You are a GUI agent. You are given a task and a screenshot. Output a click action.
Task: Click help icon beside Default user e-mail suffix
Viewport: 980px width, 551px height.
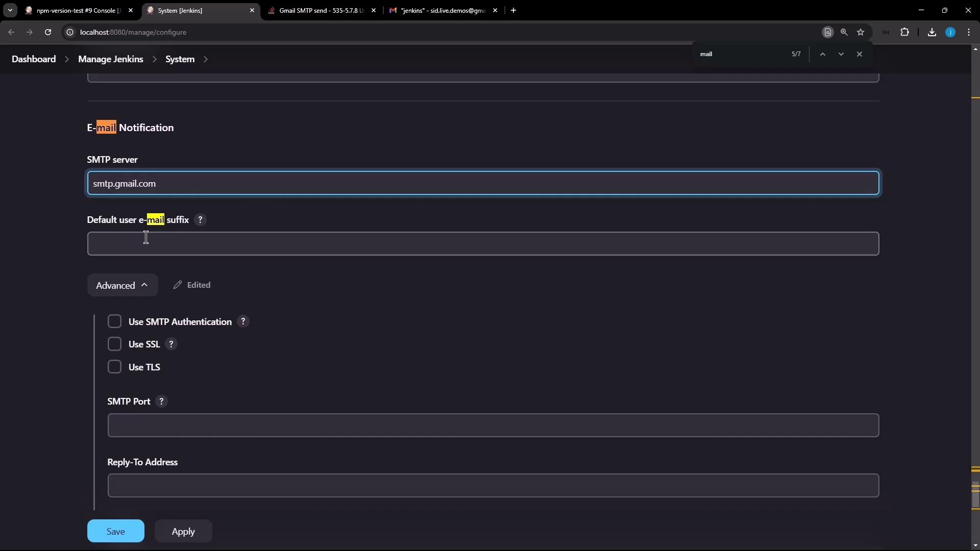(x=200, y=220)
